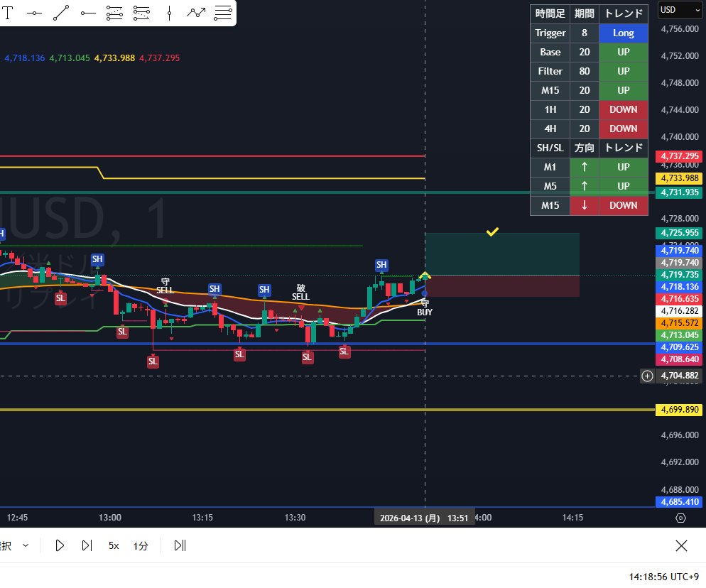The height and width of the screenshot is (588, 706).
Task: Select the Fib Retracement tool icon
Action: [114, 13]
